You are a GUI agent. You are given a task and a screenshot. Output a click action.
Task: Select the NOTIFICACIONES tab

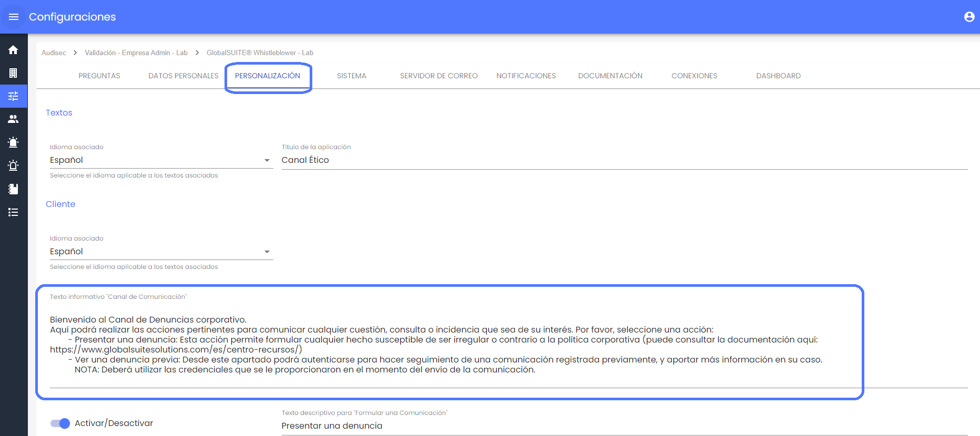coord(526,76)
